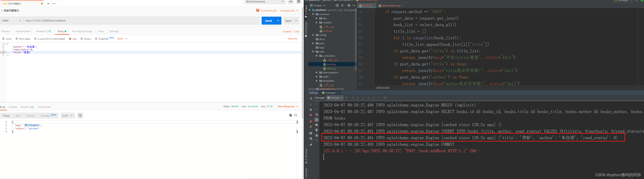Select the binary body type radio

coord(82,39)
